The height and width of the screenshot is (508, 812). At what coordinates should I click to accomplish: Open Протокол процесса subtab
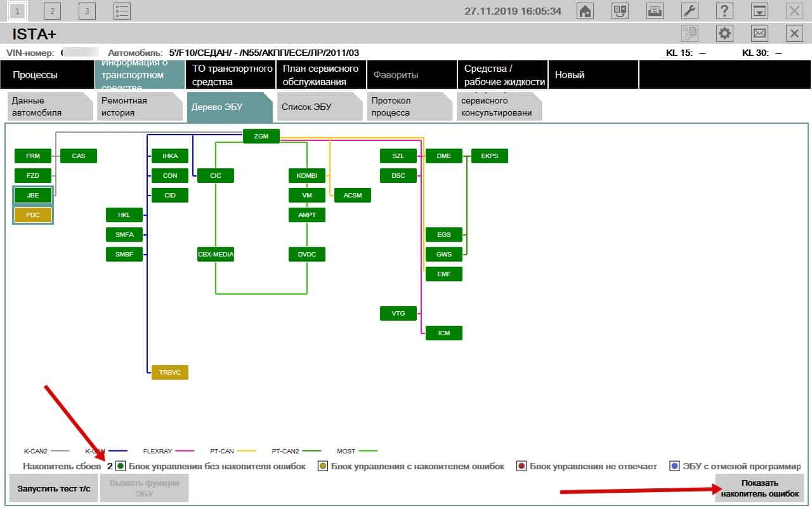pos(409,107)
